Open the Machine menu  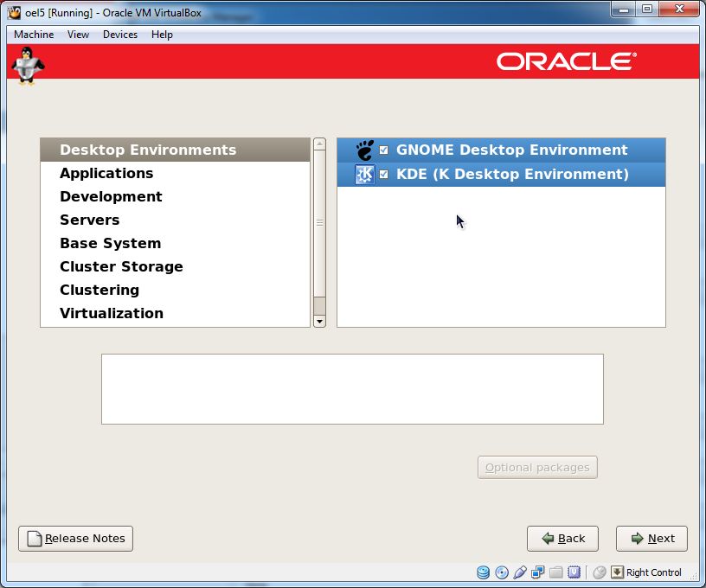pos(34,35)
